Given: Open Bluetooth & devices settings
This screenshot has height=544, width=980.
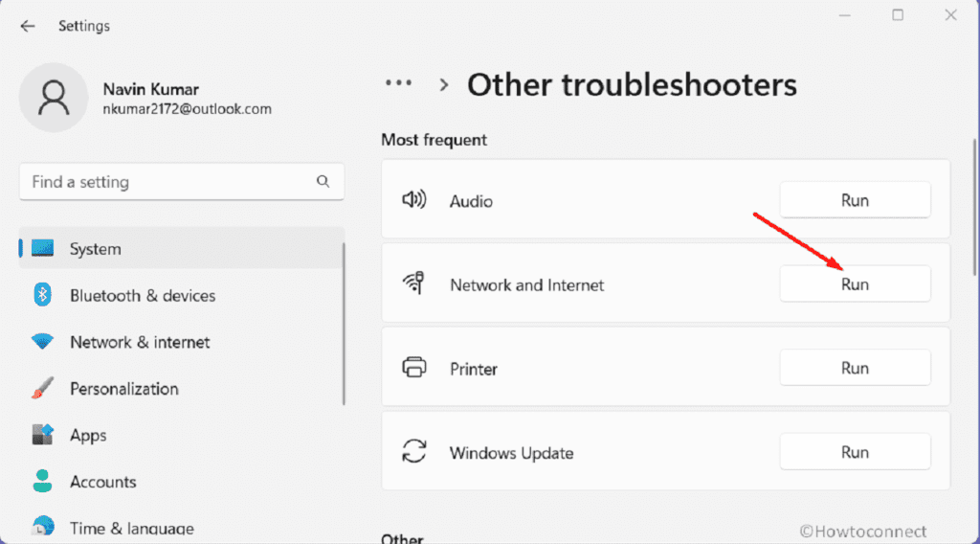Looking at the screenshot, I should pos(181,295).
